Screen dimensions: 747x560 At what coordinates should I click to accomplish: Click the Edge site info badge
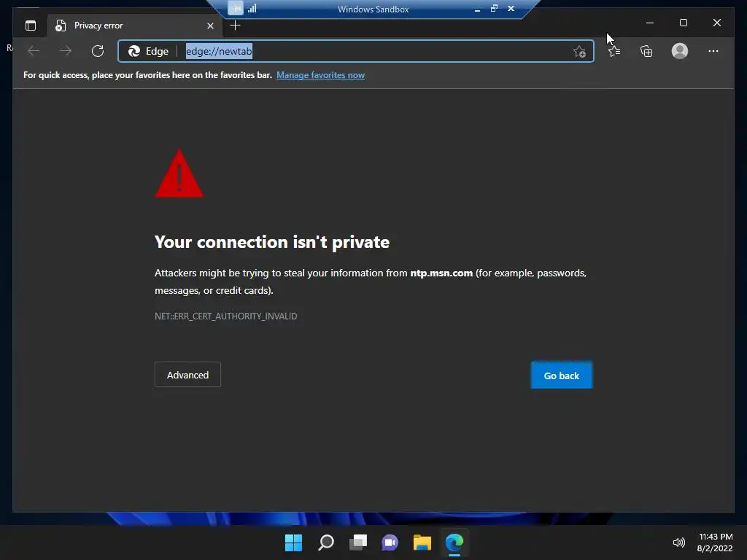pos(148,51)
